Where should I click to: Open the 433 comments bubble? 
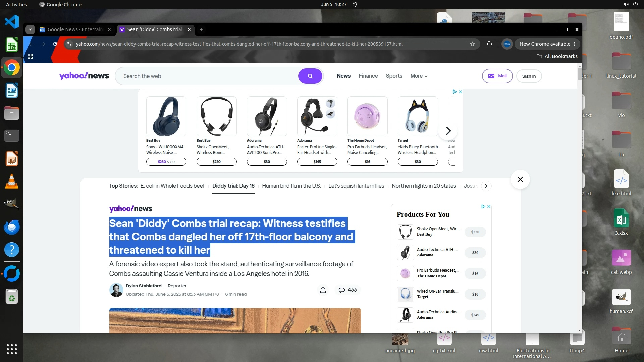click(x=347, y=290)
